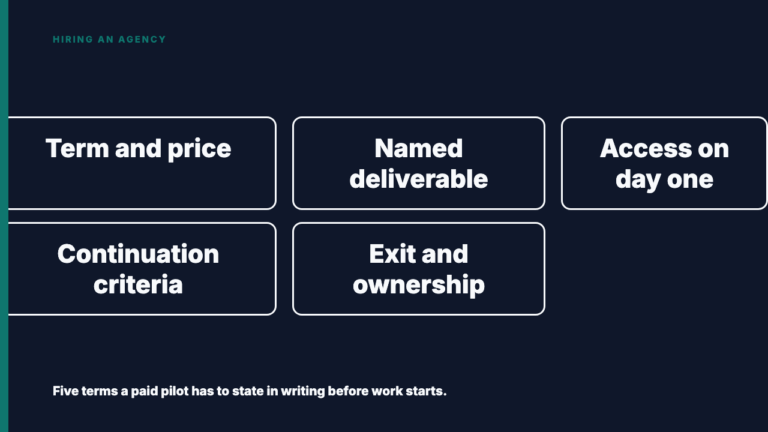The width and height of the screenshot is (768, 432).
Task: Click the Access on text line
Action: click(665, 148)
